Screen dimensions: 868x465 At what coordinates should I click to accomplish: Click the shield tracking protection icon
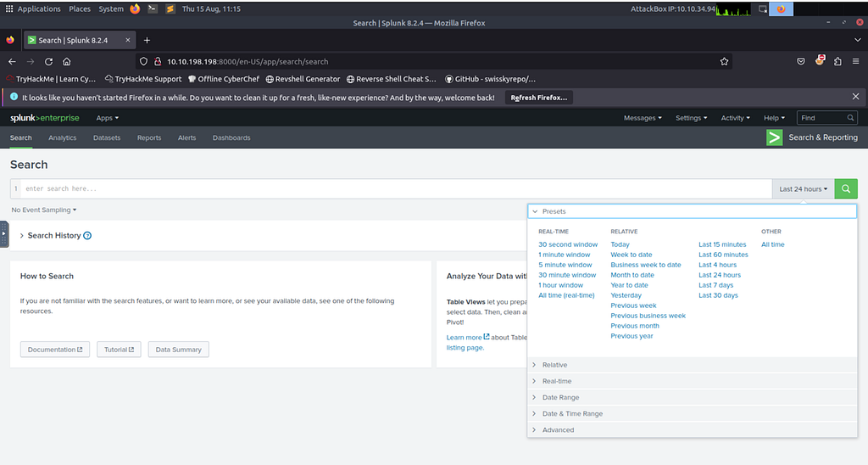pos(143,62)
